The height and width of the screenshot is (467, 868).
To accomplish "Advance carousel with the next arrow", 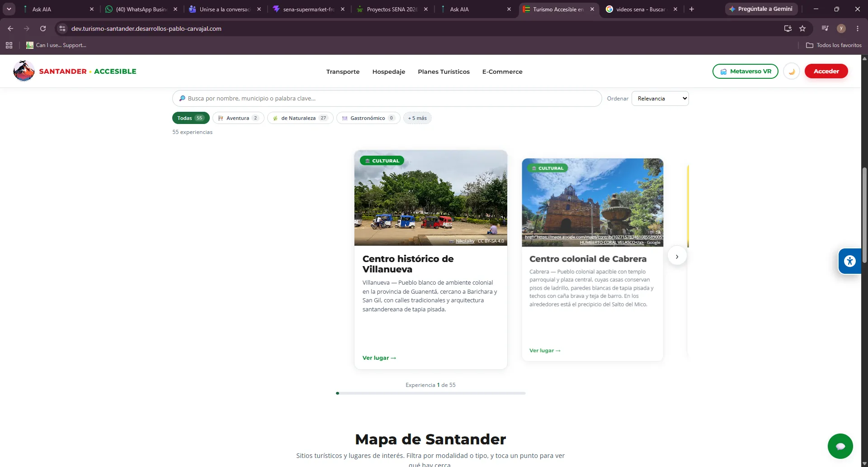I will (677, 257).
